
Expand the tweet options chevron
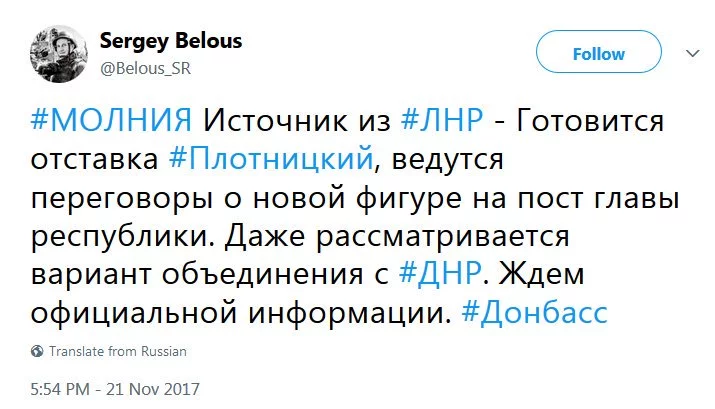692,51
